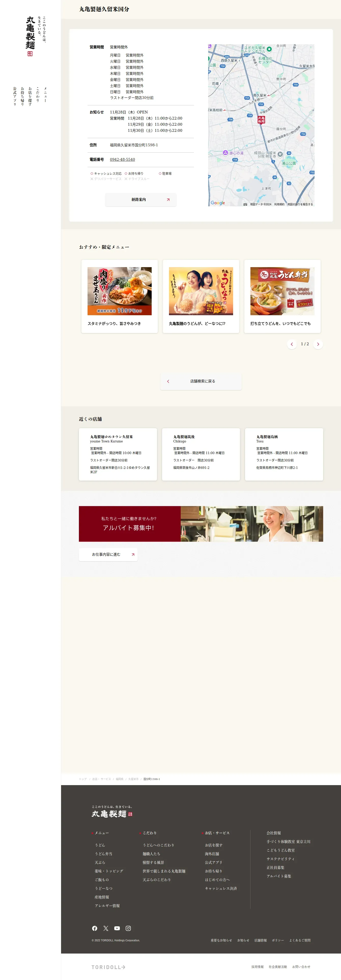Go to the next menu carousel page
The height and width of the screenshot is (980, 341).
click(x=318, y=344)
